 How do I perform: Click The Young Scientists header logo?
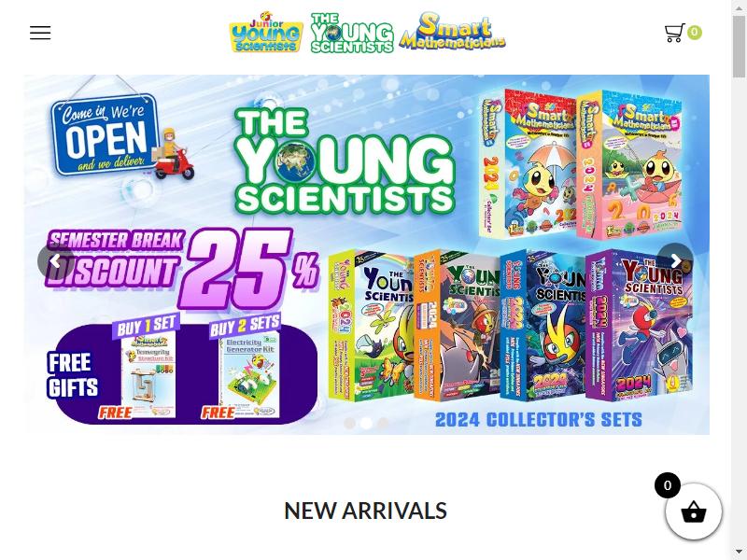tap(352, 33)
